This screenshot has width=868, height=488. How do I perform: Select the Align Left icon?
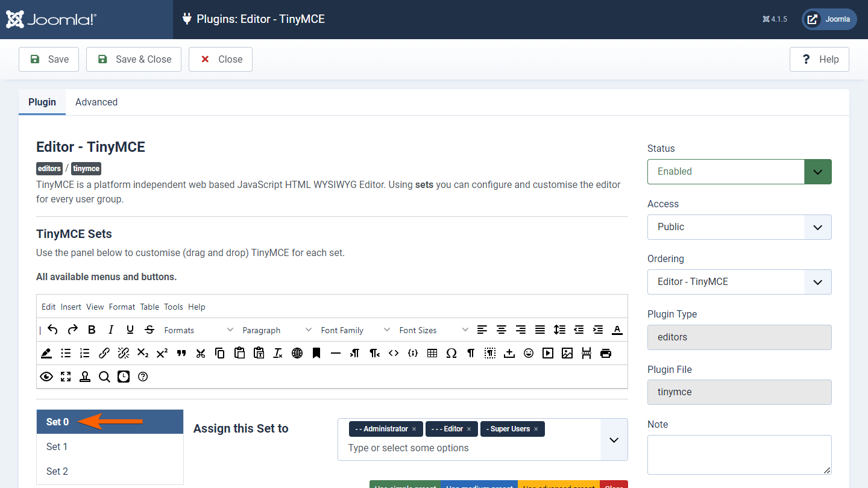click(482, 330)
